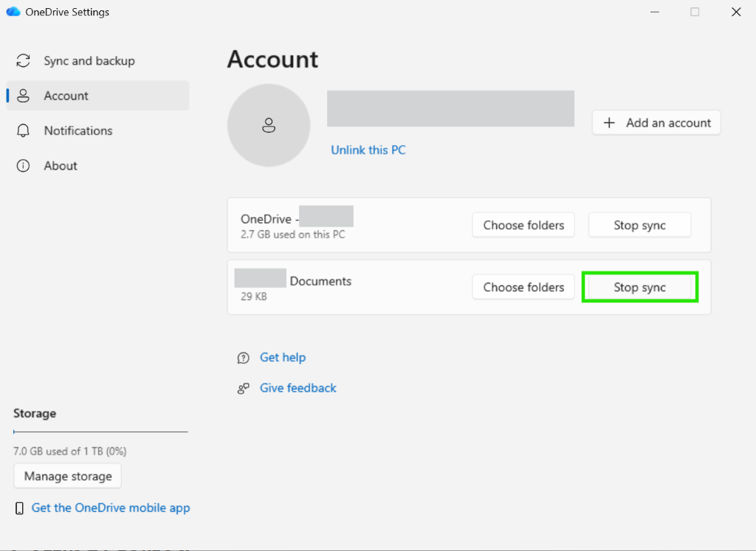This screenshot has width=756, height=551.
Task: Open the Give feedback link
Action: [x=298, y=388]
